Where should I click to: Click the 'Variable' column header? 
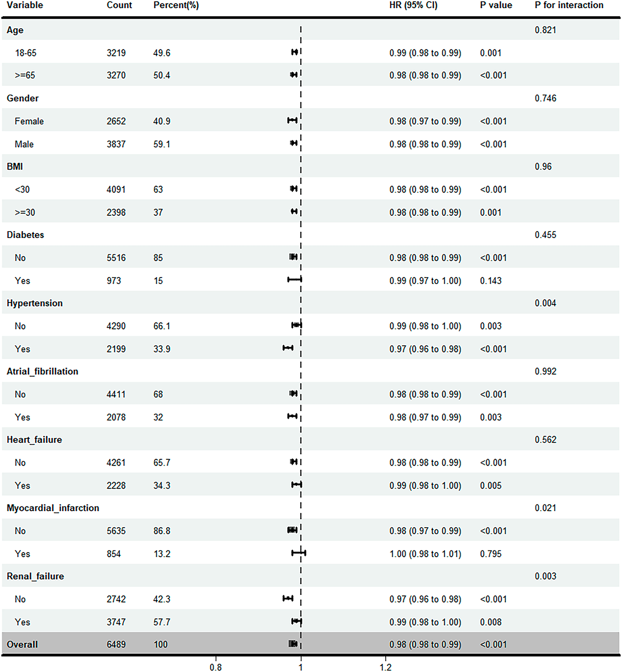[x=25, y=5]
